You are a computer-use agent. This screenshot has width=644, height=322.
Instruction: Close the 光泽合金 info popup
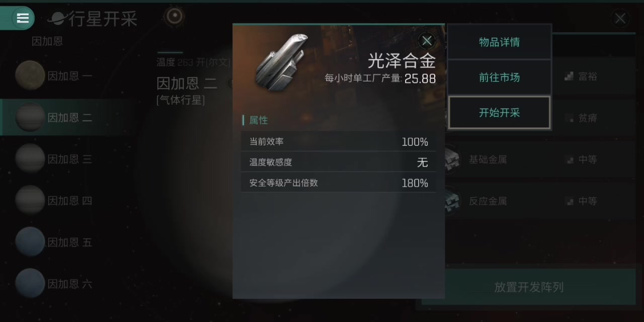[427, 40]
